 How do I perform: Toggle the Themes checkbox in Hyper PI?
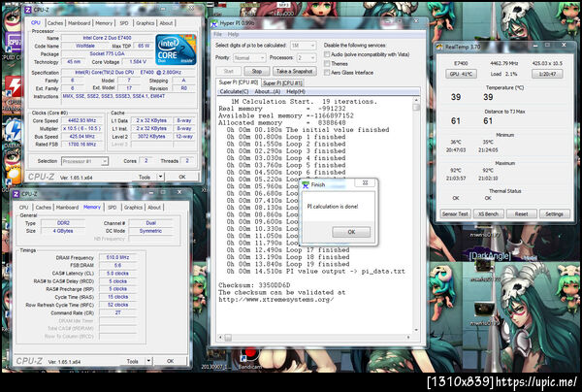(x=327, y=63)
